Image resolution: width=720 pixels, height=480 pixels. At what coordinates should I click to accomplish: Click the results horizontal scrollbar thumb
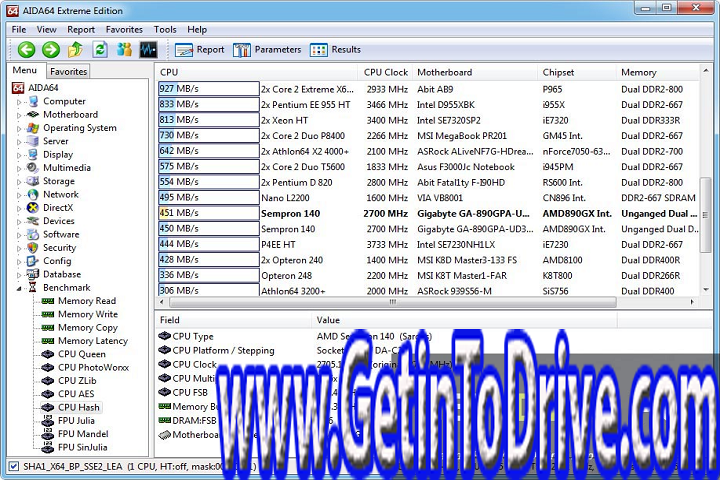point(393,302)
